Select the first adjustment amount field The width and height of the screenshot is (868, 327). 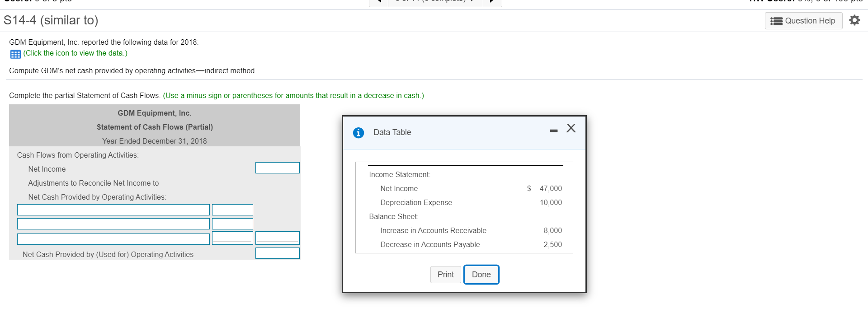(x=232, y=210)
